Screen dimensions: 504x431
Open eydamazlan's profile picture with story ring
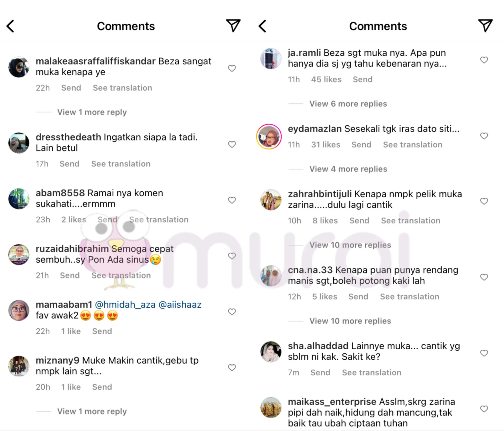(269, 136)
